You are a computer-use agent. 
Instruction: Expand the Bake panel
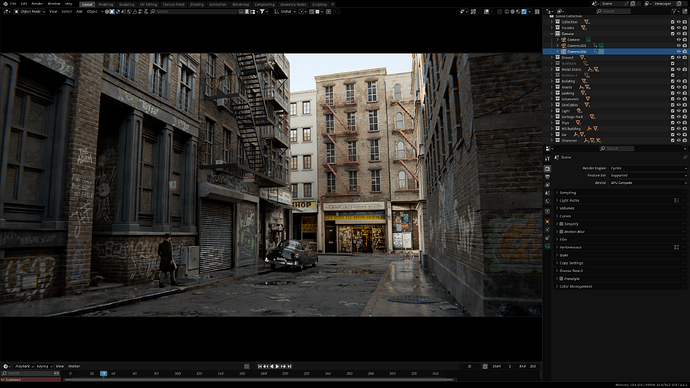(620, 255)
